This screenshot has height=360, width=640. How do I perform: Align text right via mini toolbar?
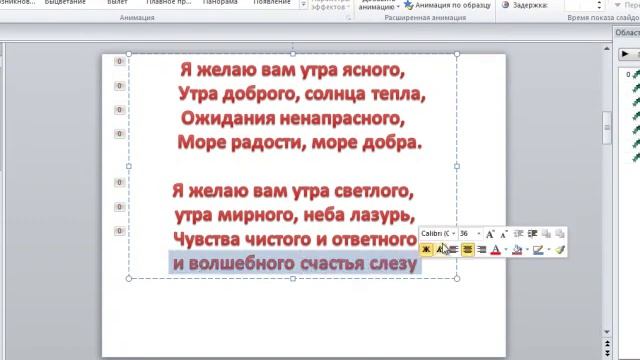pos(481,249)
